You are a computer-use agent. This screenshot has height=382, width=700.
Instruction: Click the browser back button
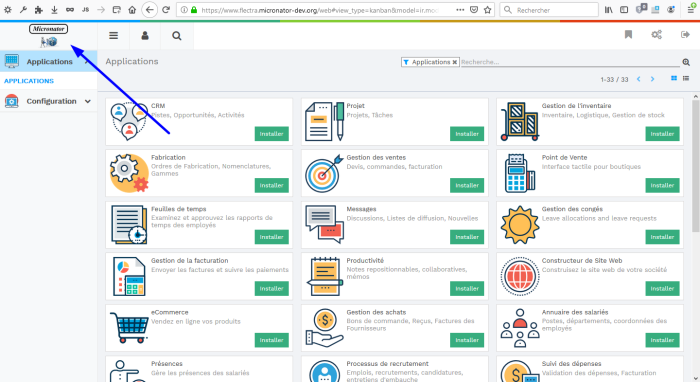(x=150, y=10)
